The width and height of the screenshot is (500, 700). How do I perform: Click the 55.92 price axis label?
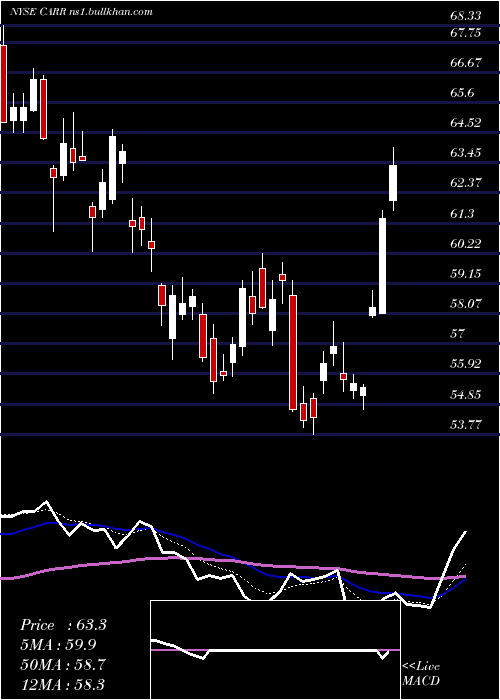(466, 364)
